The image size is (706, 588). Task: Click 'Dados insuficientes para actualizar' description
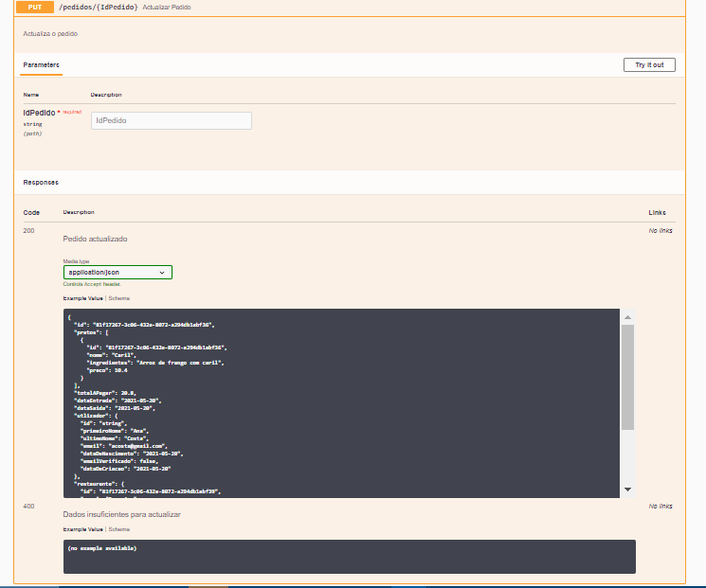(x=121, y=514)
